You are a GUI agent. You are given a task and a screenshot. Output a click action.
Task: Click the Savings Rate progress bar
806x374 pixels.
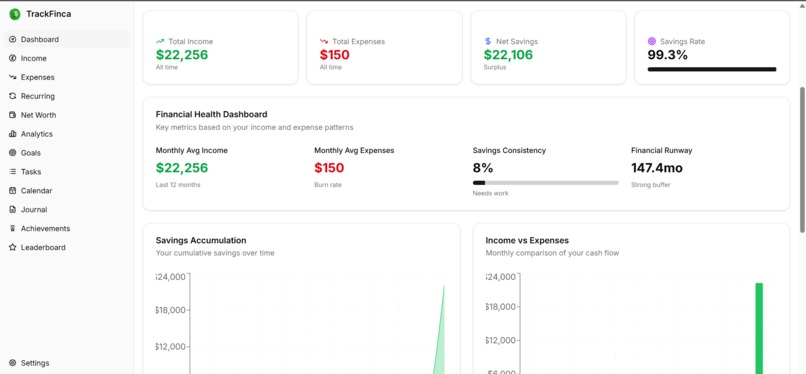(712, 69)
